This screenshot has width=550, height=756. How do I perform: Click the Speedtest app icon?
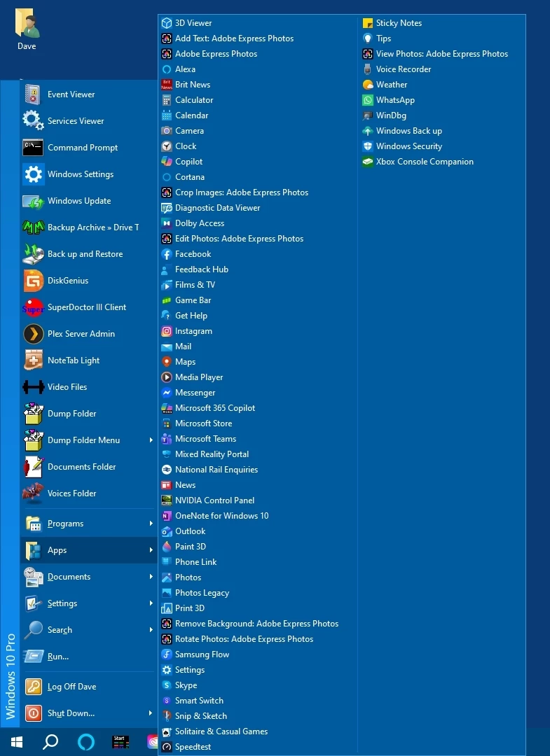(167, 747)
